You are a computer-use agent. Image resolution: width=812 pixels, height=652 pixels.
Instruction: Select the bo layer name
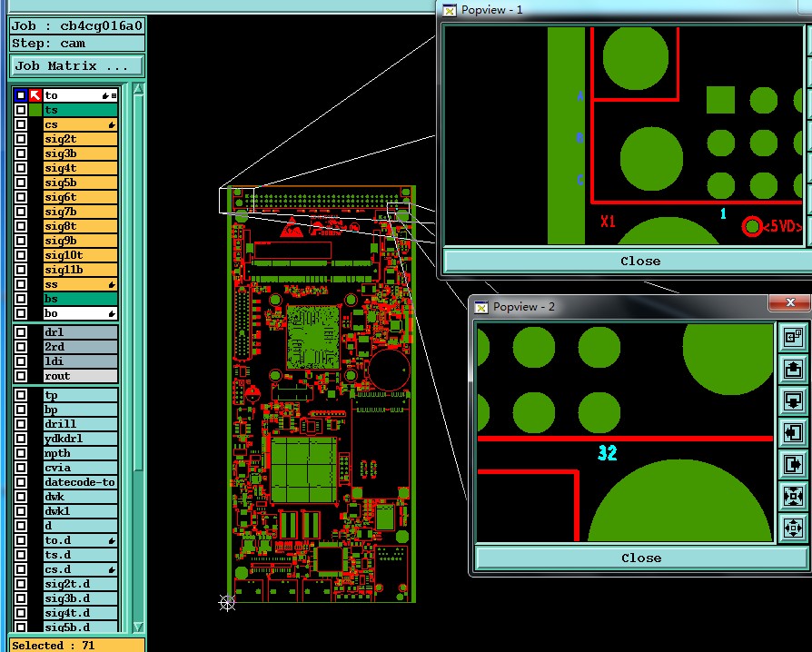80,312
